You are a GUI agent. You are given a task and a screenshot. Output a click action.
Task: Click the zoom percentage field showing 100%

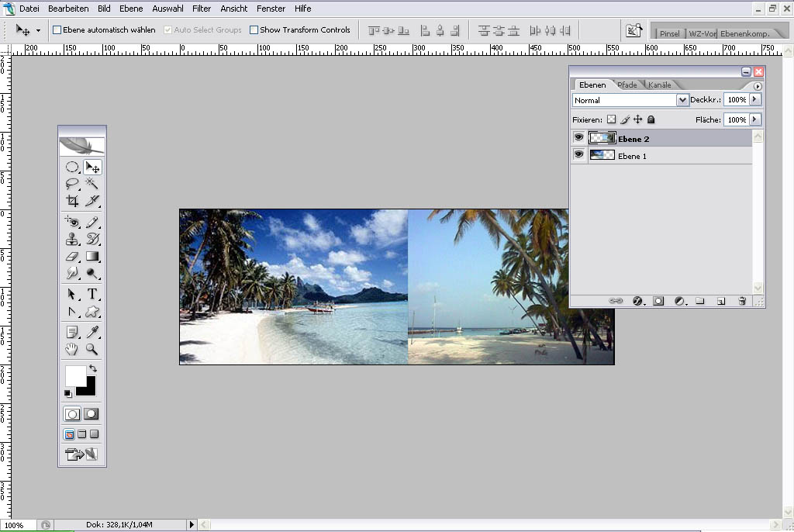click(19, 526)
